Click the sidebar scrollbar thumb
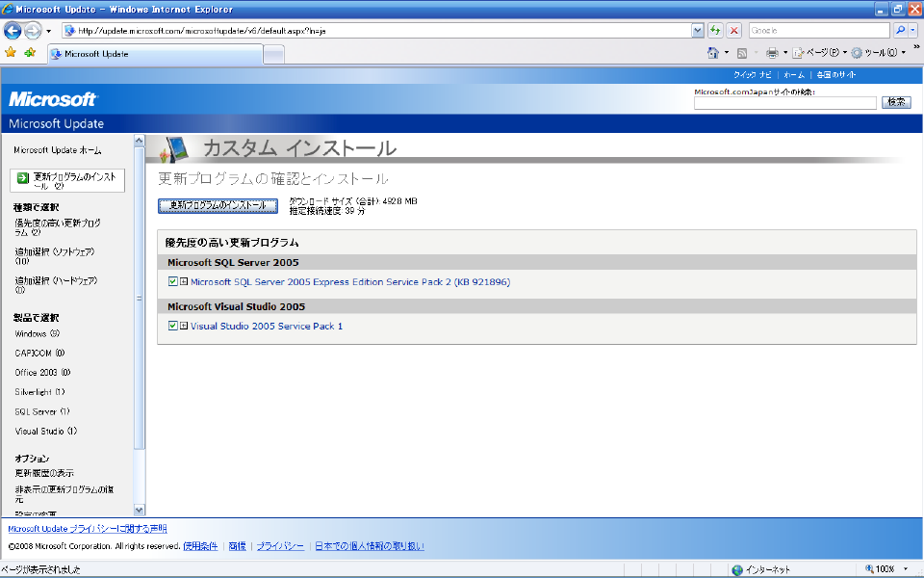Viewport: 924px width, 578px height. click(139, 299)
